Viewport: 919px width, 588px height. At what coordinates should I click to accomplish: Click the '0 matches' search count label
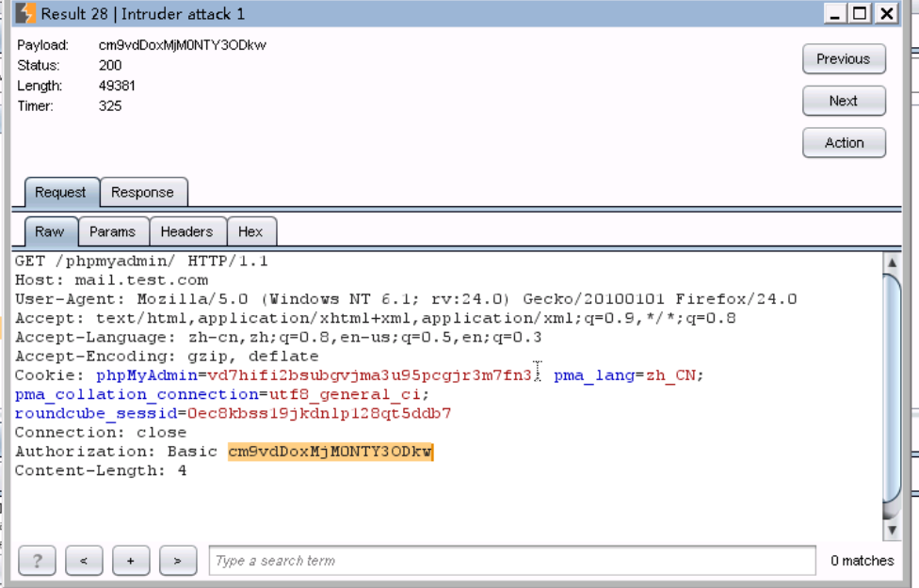click(x=863, y=561)
